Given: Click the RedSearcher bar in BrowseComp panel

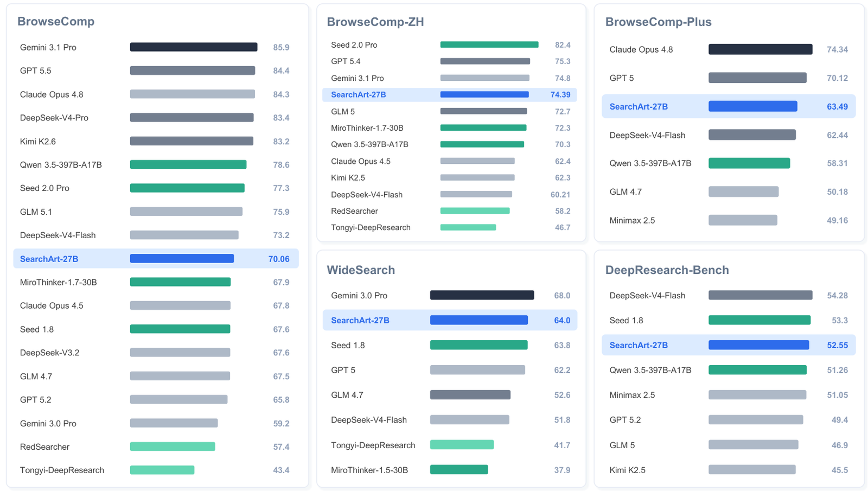Looking at the screenshot, I should 173,447.
